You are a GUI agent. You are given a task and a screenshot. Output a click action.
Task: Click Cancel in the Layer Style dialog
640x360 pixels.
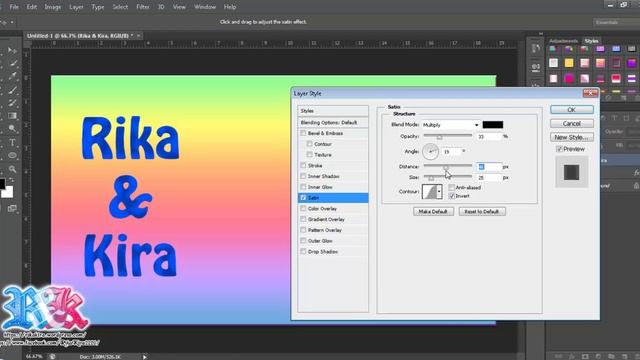coord(571,123)
